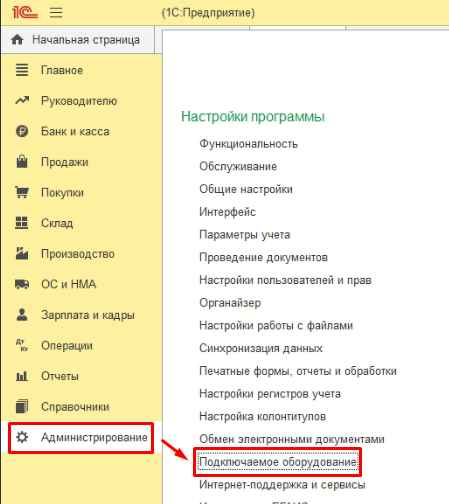Click the Продажи shopping bag icon
This screenshot has height=504, width=449.
(x=22, y=162)
